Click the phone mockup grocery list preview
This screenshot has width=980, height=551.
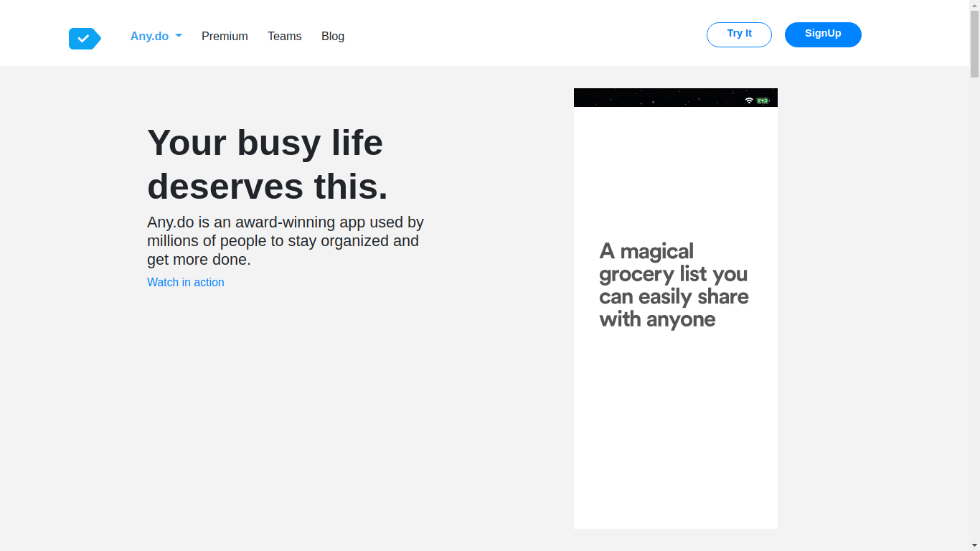pyautogui.click(x=676, y=309)
